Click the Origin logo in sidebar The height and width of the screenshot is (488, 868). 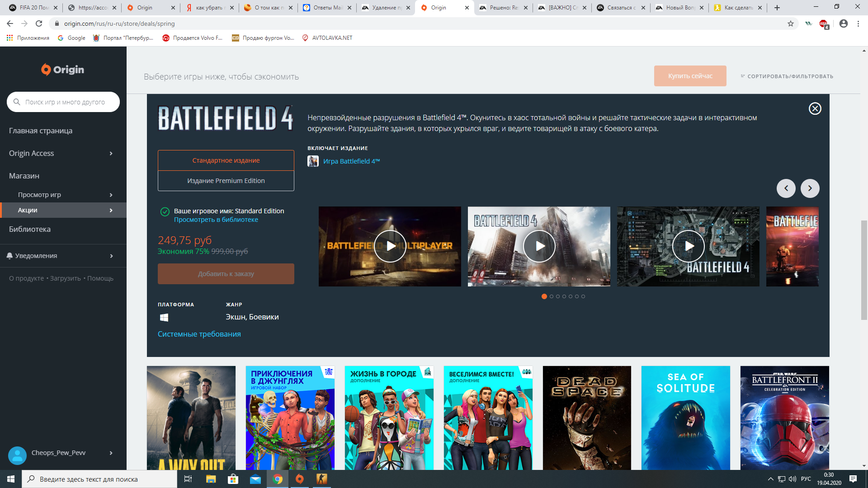[63, 70]
